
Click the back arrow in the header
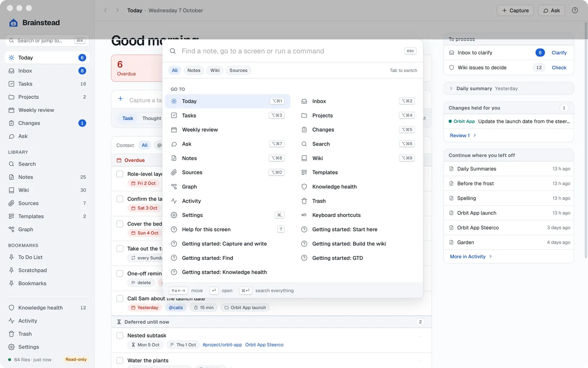pos(105,11)
